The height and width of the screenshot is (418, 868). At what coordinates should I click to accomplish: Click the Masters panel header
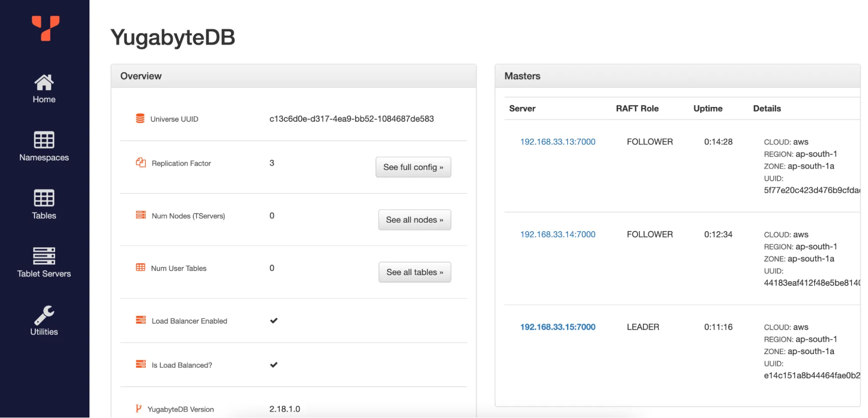[522, 76]
